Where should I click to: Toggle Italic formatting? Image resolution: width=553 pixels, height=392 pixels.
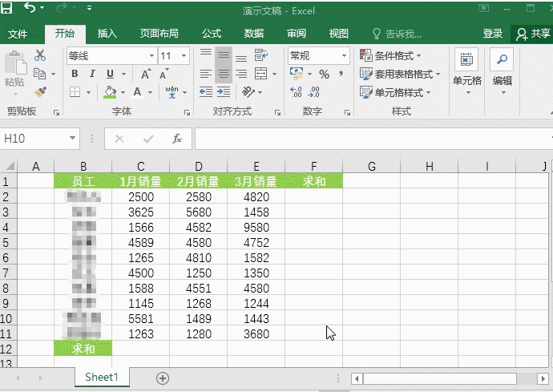92,74
